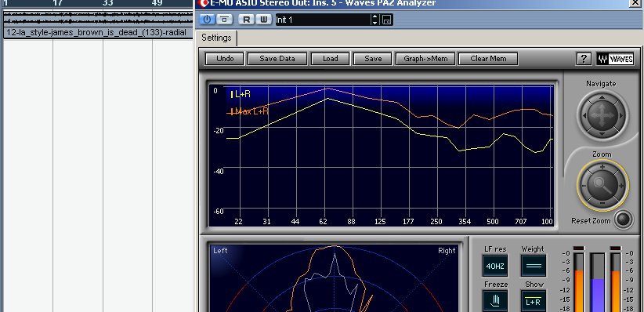Open the Init 1 preset dropdown
644x312 pixels.
coord(323,20)
